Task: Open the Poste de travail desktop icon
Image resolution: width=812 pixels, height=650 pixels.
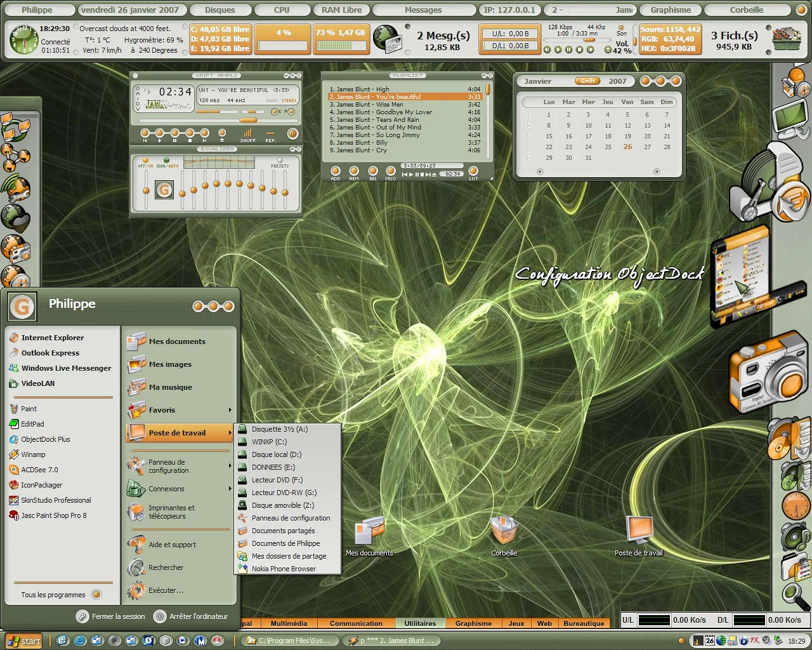Action: point(638,533)
